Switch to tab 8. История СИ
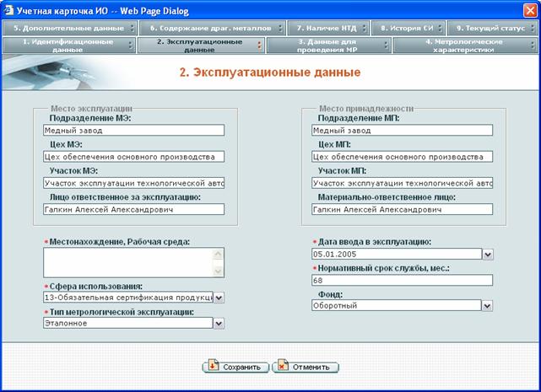Image resolution: width=541 pixels, height=392 pixels. 408,28
